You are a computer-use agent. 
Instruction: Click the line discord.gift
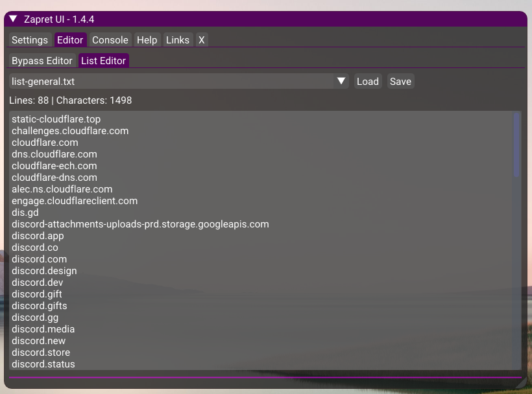[x=37, y=294]
